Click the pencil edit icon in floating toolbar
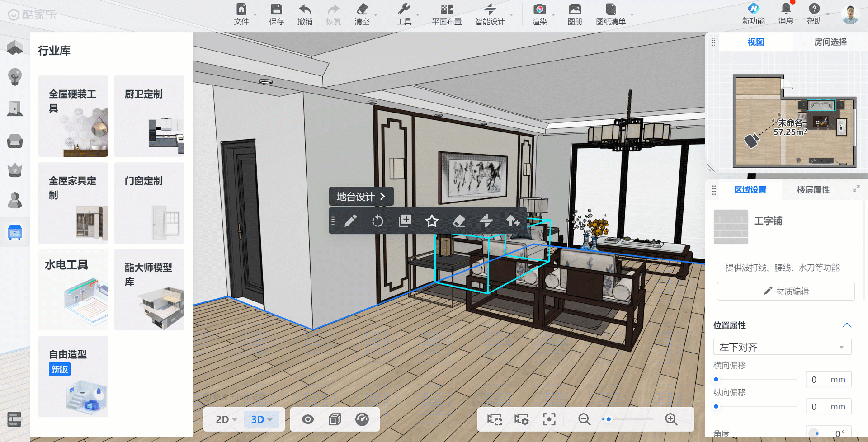 tap(350, 221)
